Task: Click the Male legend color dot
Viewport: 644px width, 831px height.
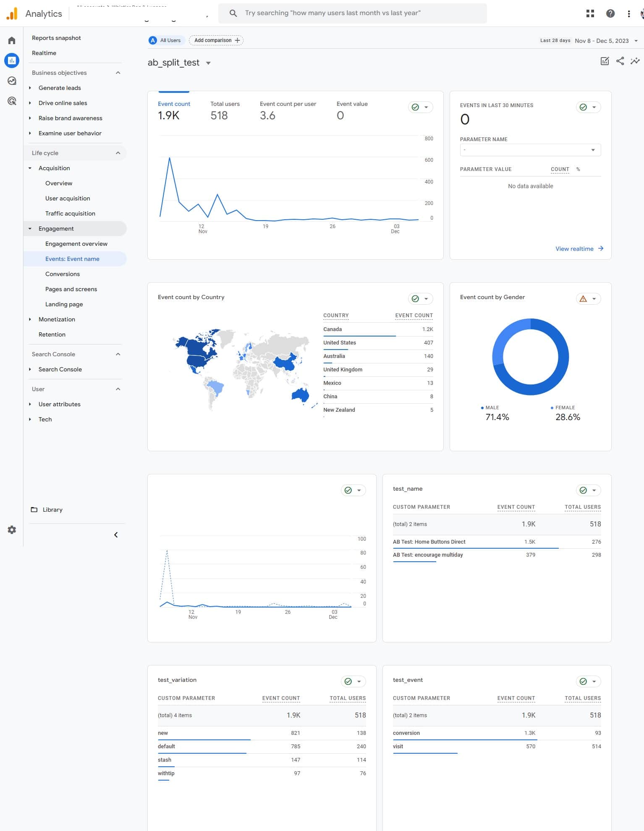Action: coord(482,408)
